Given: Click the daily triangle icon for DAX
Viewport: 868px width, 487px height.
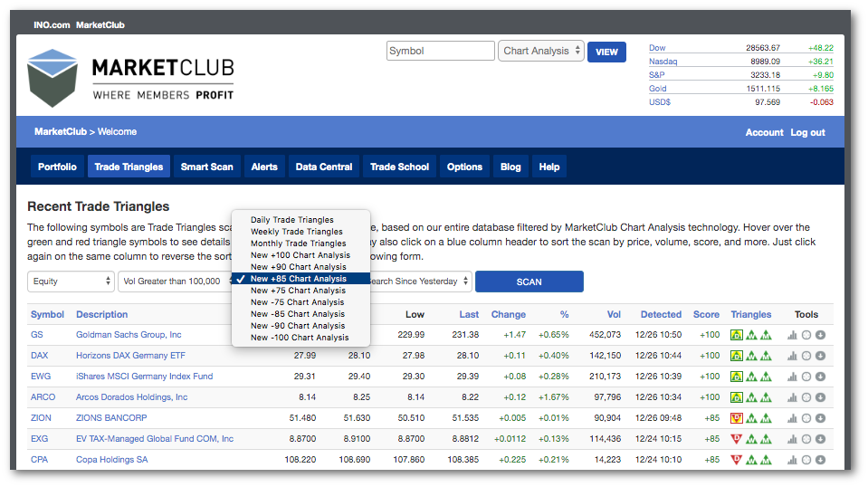Looking at the screenshot, I should click(736, 356).
